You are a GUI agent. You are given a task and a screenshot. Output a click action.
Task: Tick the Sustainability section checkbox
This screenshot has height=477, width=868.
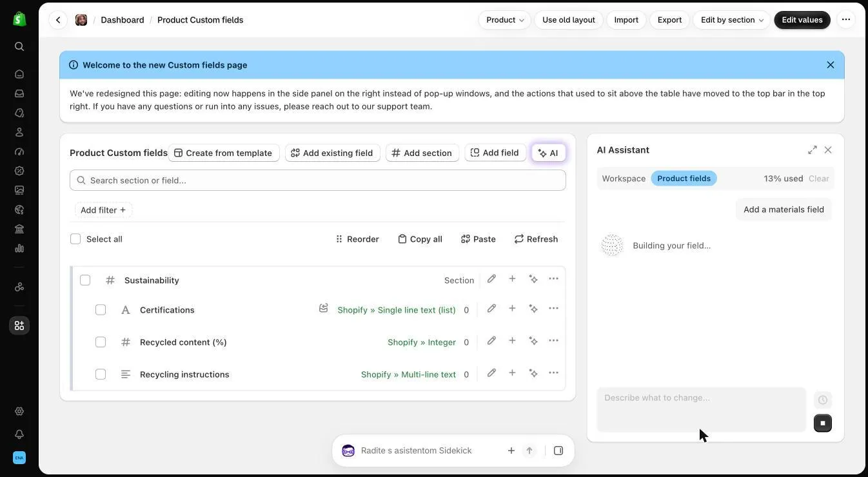coord(85,280)
